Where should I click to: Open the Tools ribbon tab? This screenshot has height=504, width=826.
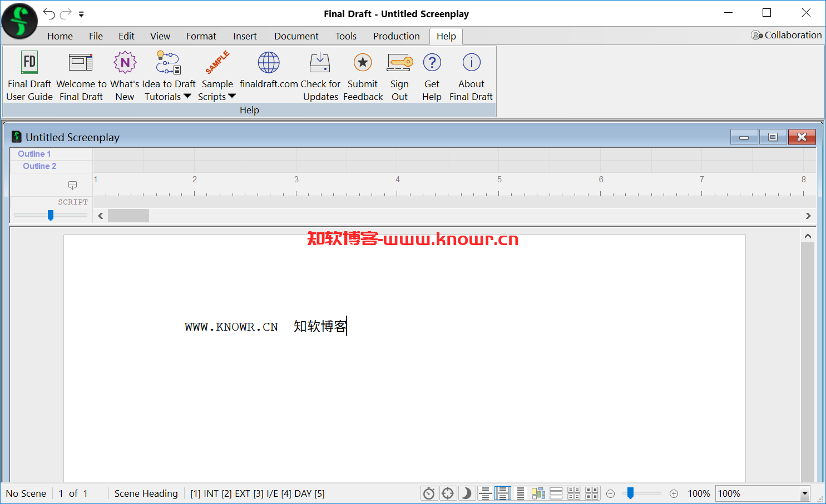(346, 36)
